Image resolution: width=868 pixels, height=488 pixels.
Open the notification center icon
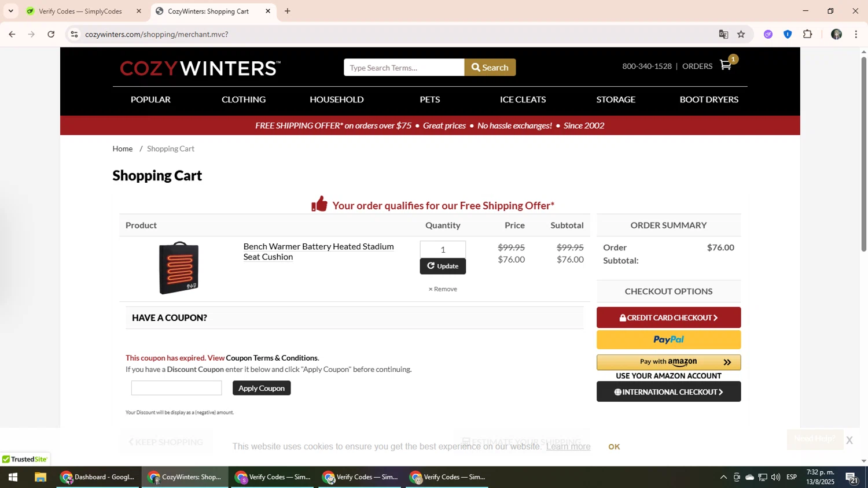(852, 477)
